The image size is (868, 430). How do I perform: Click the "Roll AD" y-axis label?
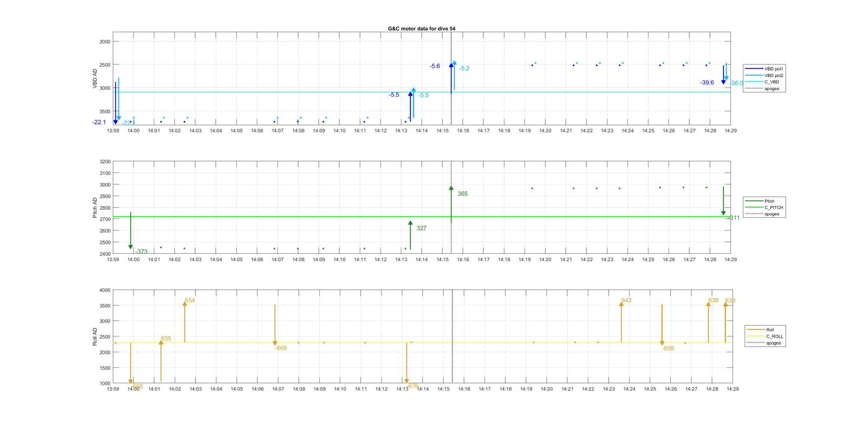(x=95, y=337)
